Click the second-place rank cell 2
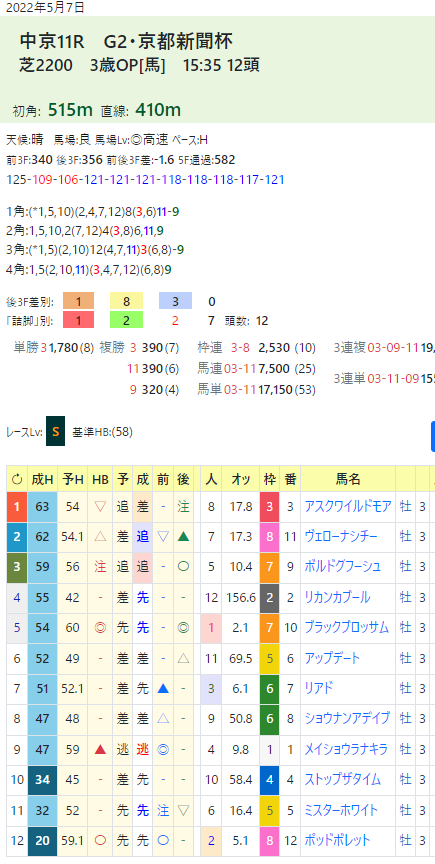Screen dimensions: 435x864 (17, 536)
